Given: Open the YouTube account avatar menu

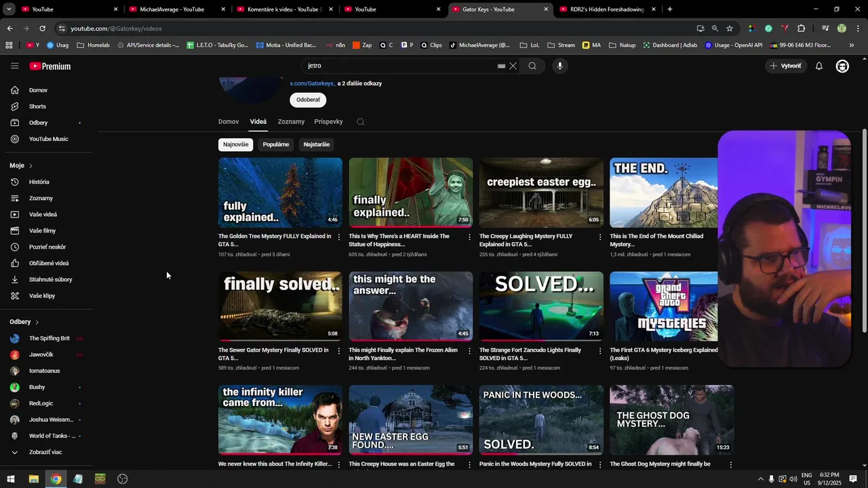Looking at the screenshot, I should coord(842,66).
